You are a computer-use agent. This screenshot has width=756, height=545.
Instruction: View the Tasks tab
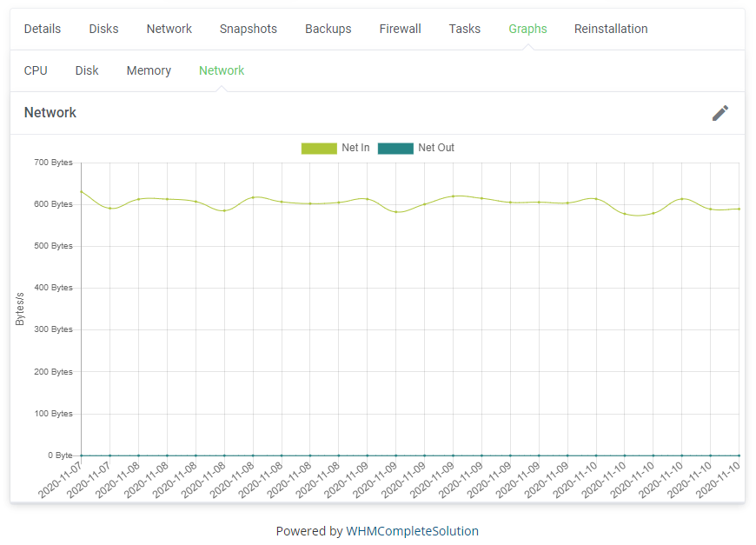click(x=464, y=29)
